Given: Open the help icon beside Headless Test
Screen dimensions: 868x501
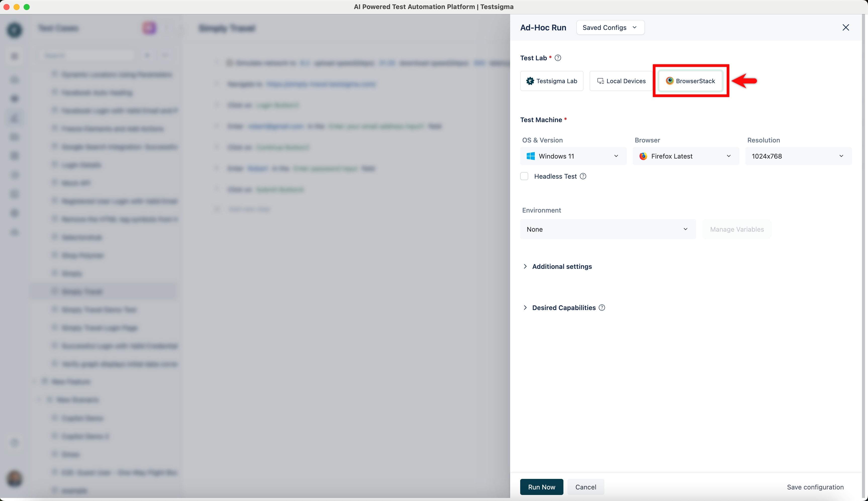Looking at the screenshot, I should [583, 176].
